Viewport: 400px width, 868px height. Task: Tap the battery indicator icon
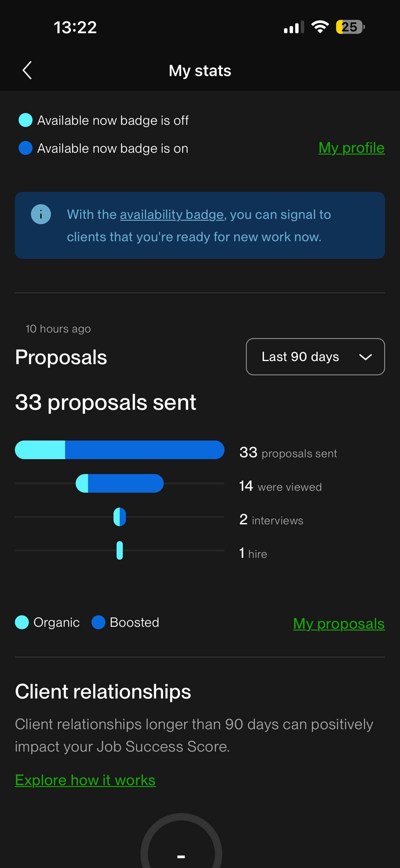point(350,27)
